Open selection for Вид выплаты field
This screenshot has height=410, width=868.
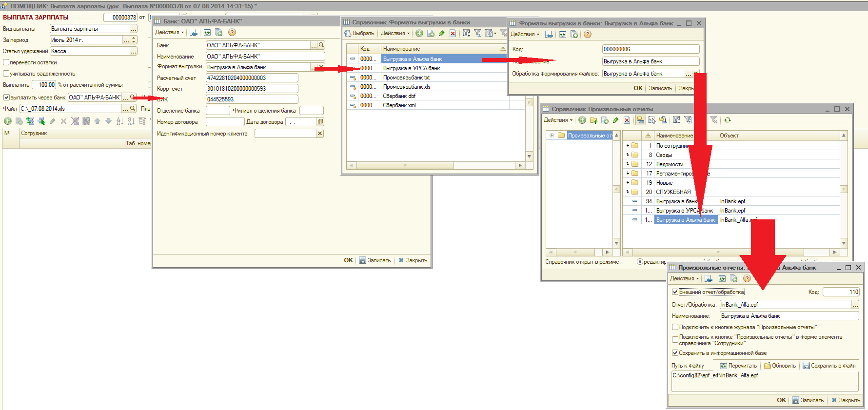tap(134, 29)
